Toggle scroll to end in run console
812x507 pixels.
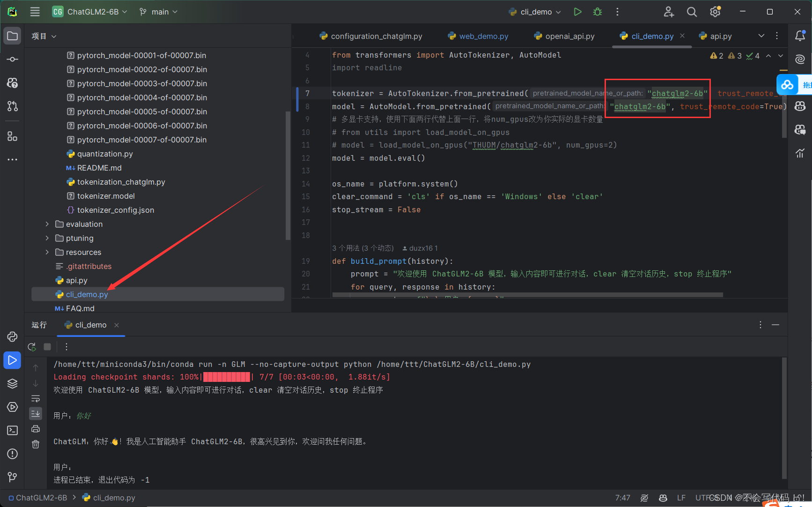pyautogui.click(x=36, y=413)
